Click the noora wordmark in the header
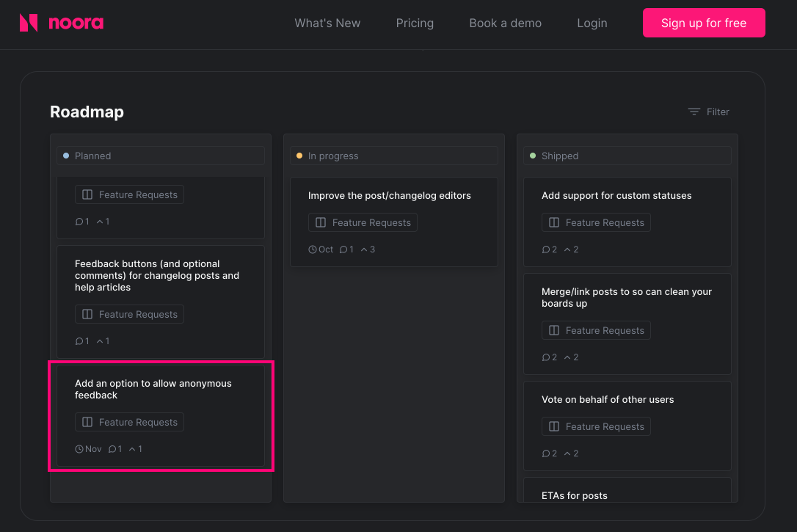 pyautogui.click(x=76, y=23)
